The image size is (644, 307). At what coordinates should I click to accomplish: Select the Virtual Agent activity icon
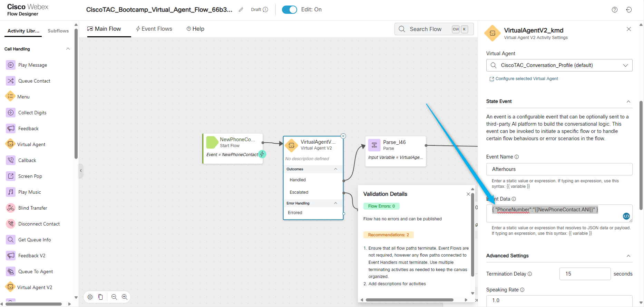pyautogui.click(x=10, y=144)
